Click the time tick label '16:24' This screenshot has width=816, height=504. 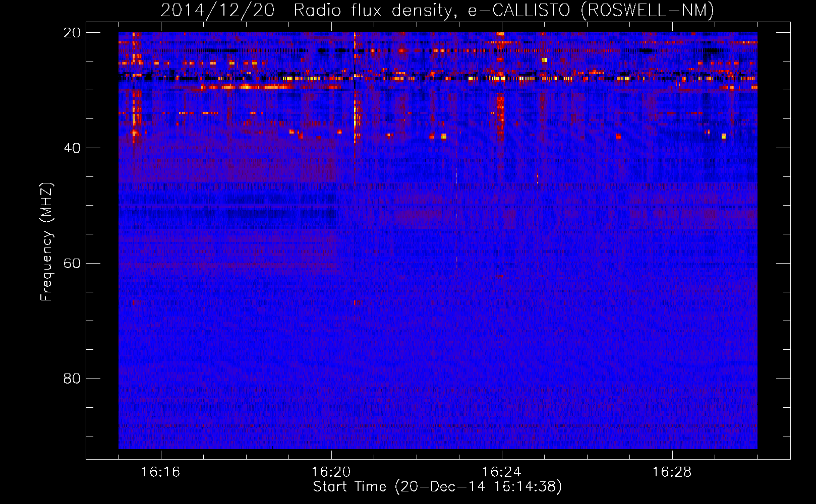[x=502, y=472]
